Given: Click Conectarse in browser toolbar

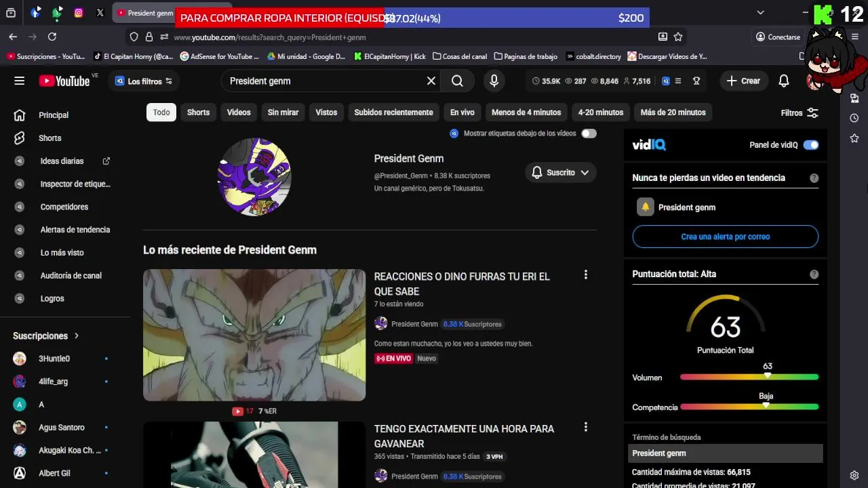Looking at the screenshot, I should (x=778, y=37).
